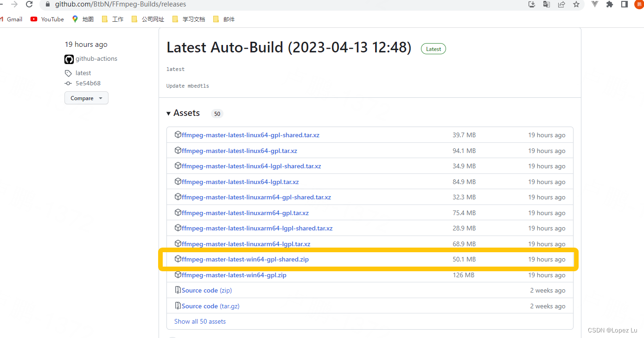The height and width of the screenshot is (338, 644).
Task: Open the latest tag link
Action: click(x=83, y=73)
